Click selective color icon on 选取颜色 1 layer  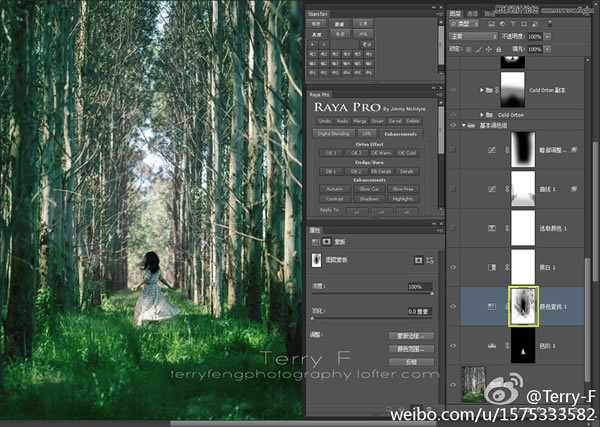492,228
